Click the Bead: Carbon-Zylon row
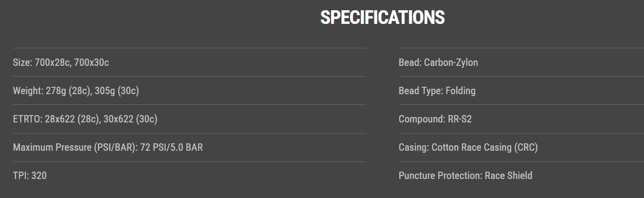The height and width of the screenshot is (198, 644). point(438,62)
